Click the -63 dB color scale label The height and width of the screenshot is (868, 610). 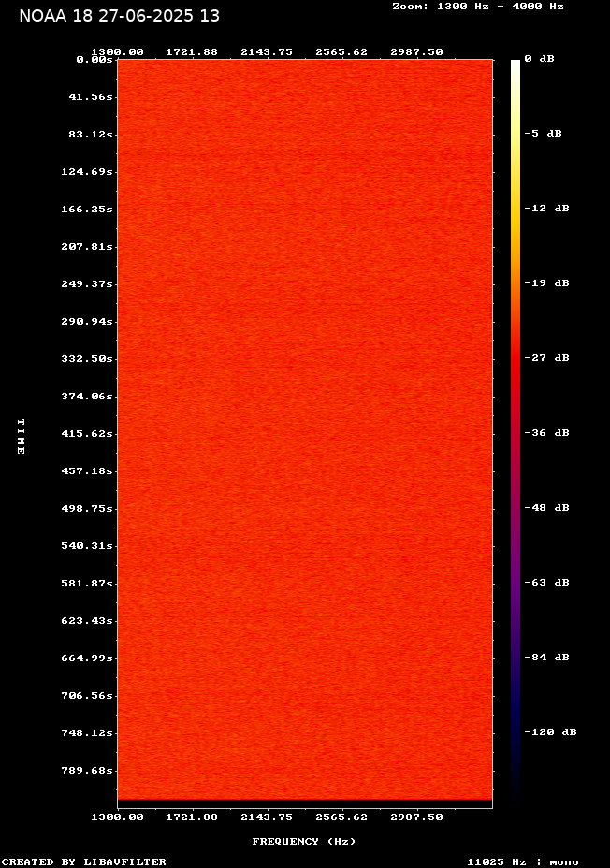point(547,583)
